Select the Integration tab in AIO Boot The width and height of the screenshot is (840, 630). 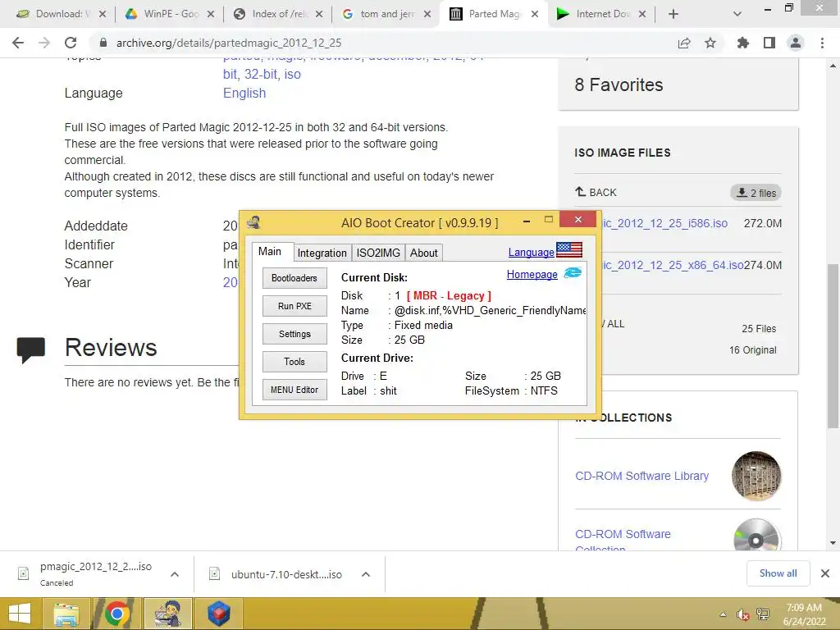pyautogui.click(x=322, y=253)
